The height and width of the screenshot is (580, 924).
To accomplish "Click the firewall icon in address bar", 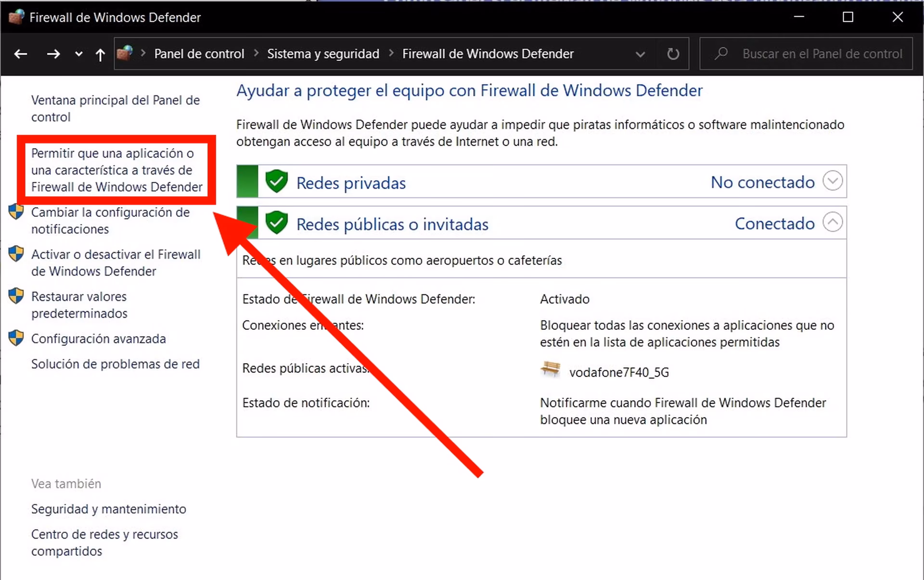I will pyautogui.click(x=125, y=53).
